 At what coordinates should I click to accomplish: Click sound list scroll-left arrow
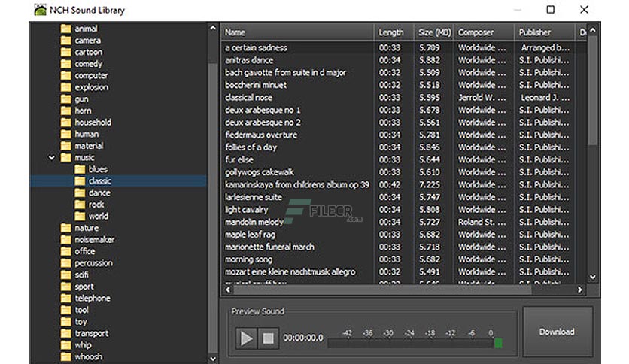(228, 290)
